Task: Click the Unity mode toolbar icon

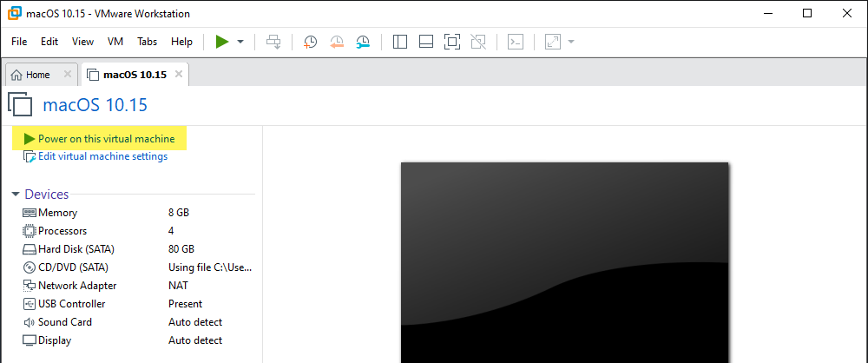Action: [478, 43]
